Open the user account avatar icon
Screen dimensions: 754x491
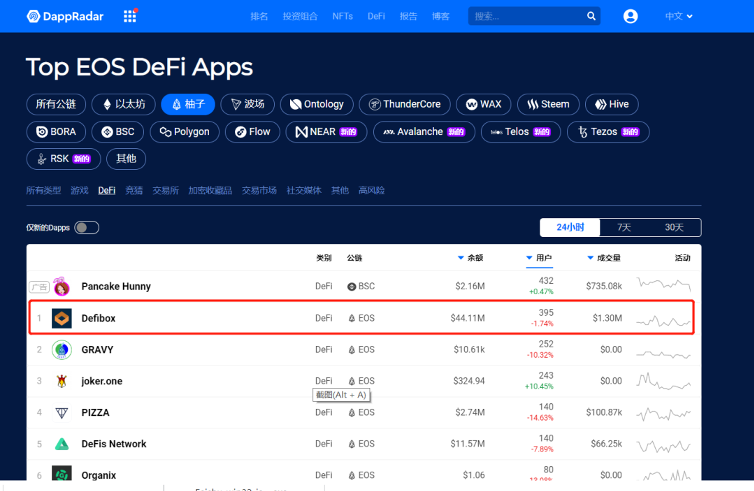pyautogui.click(x=630, y=16)
